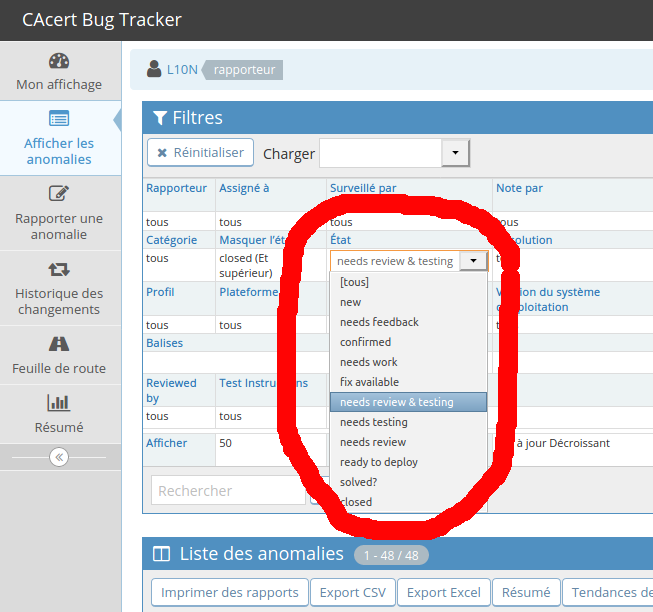The height and width of the screenshot is (612, 653).
Task: Open the Mon affichage dashboard icon
Action: pyautogui.click(x=59, y=61)
